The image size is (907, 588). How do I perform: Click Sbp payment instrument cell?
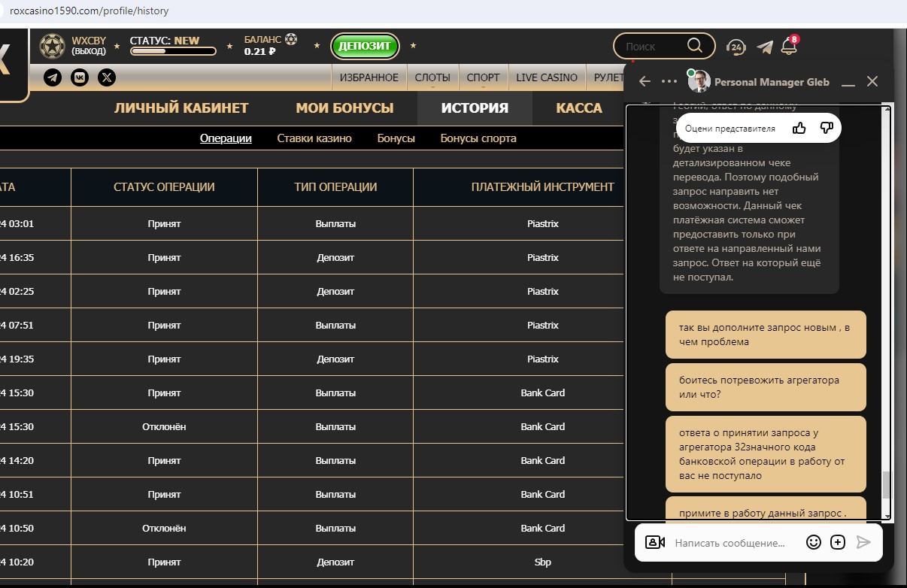pyautogui.click(x=542, y=562)
